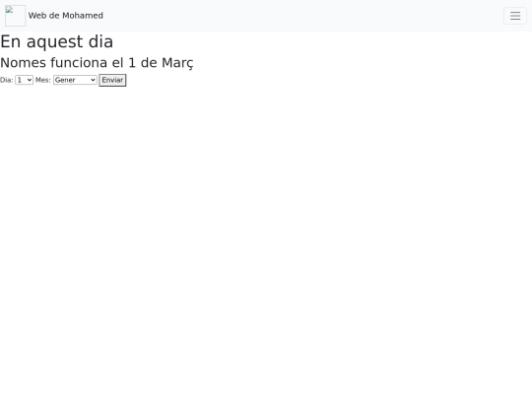Expand the Mes month dropdown showing Gener
Screen dimensions: 532x399
click(75, 80)
